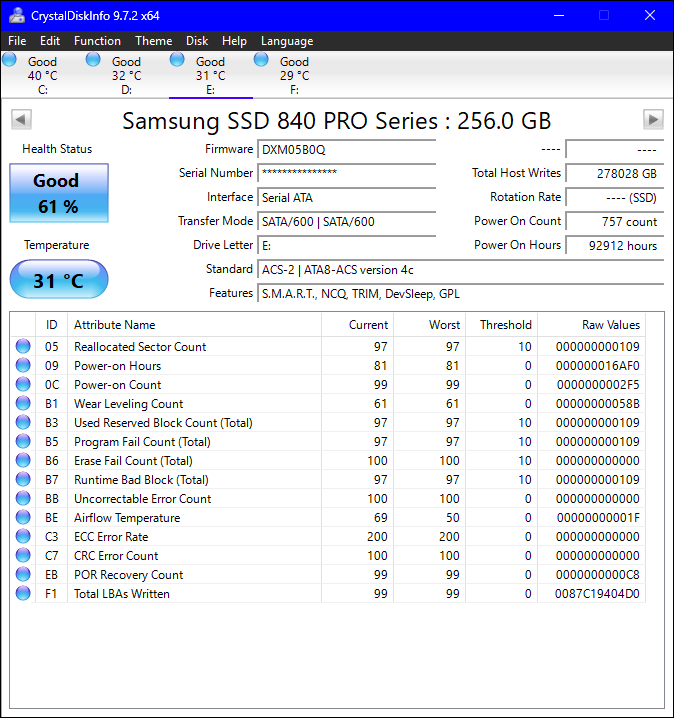Viewport: 674px width, 718px height.
Task: Click status orb for ECC Error Rate
Action: tap(23, 536)
